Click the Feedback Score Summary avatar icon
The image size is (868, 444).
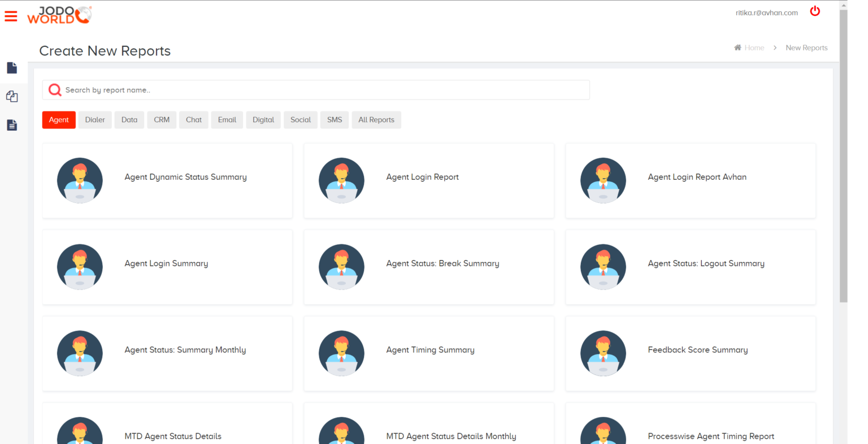pyautogui.click(x=603, y=354)
